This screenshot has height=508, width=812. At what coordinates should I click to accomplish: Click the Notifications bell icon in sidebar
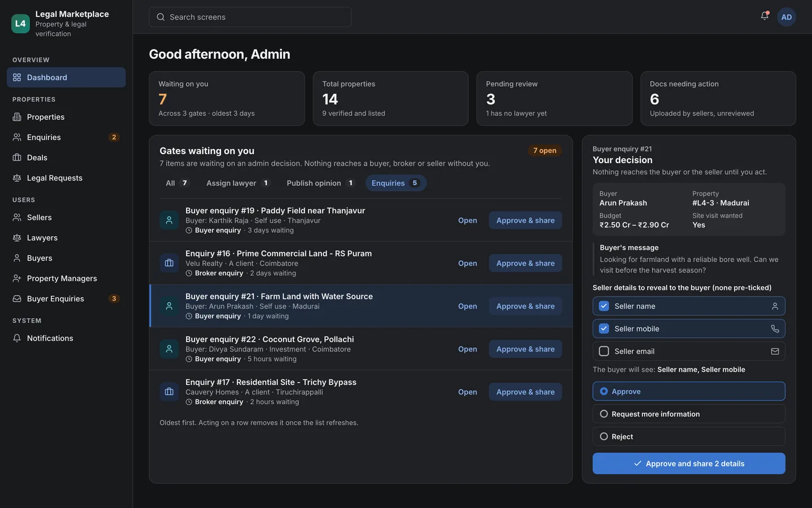click(17, 338)
